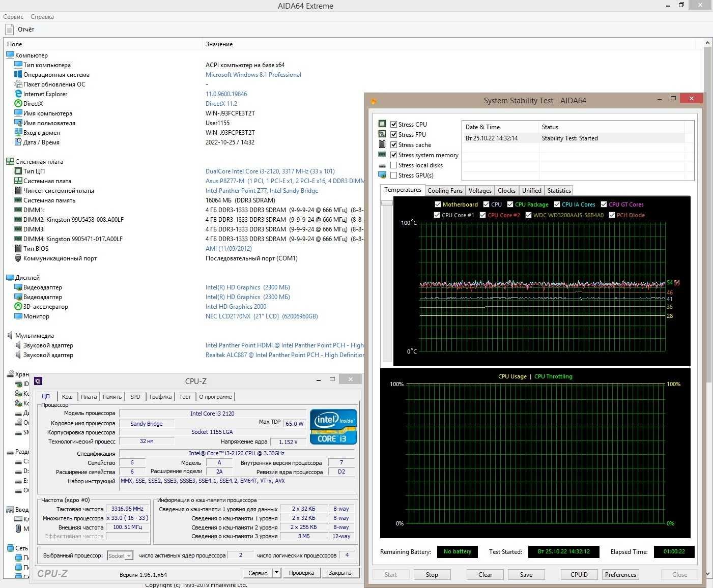This screenshot has height=588, width=713.
Task: Click the Internet Explorer icon in the report list
Action: tap(18, 94)
